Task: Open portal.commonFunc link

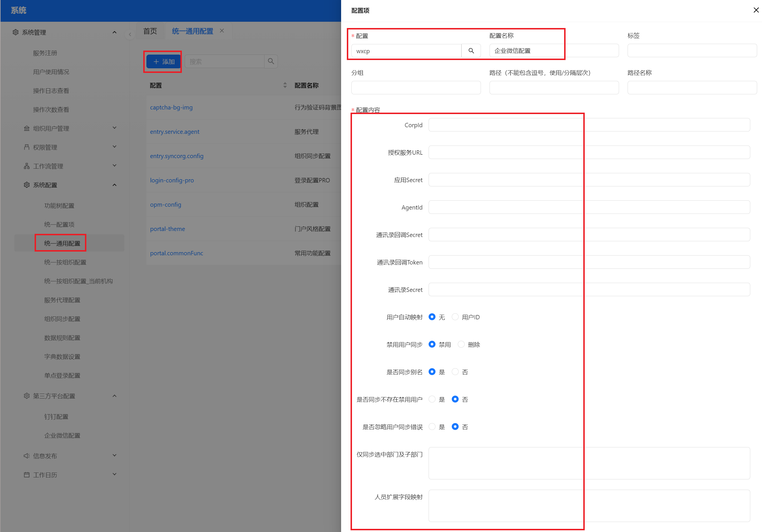Action: 177,253
